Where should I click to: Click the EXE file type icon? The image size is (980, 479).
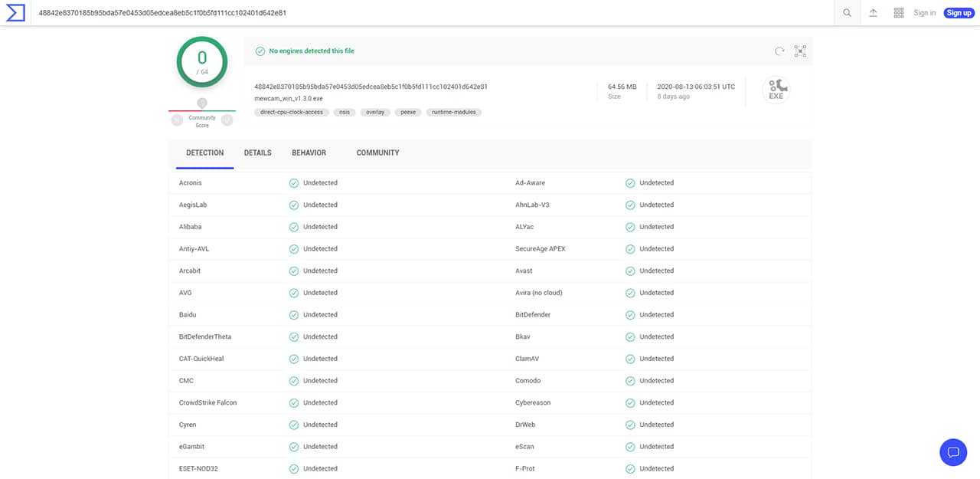(776, 90)
